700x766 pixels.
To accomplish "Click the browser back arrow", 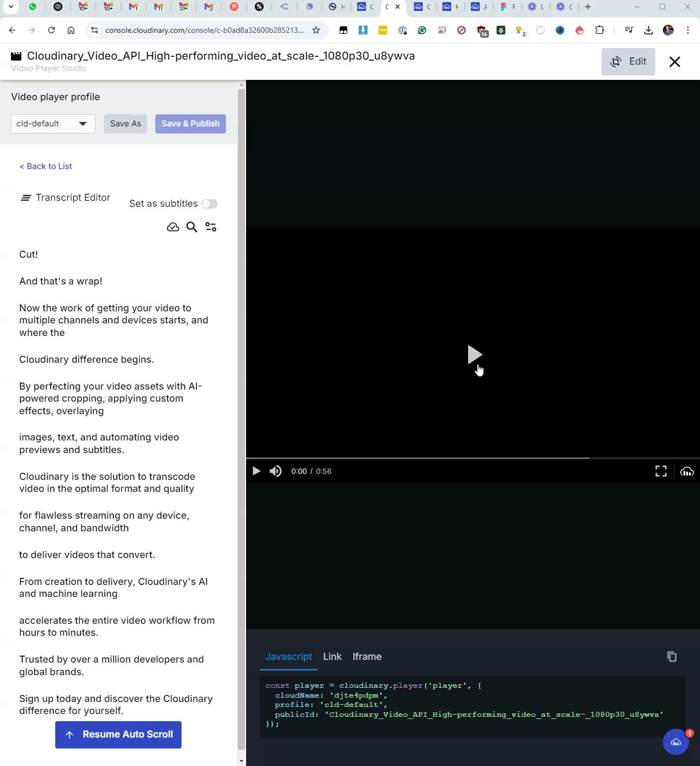I will [x=12, y=30].
